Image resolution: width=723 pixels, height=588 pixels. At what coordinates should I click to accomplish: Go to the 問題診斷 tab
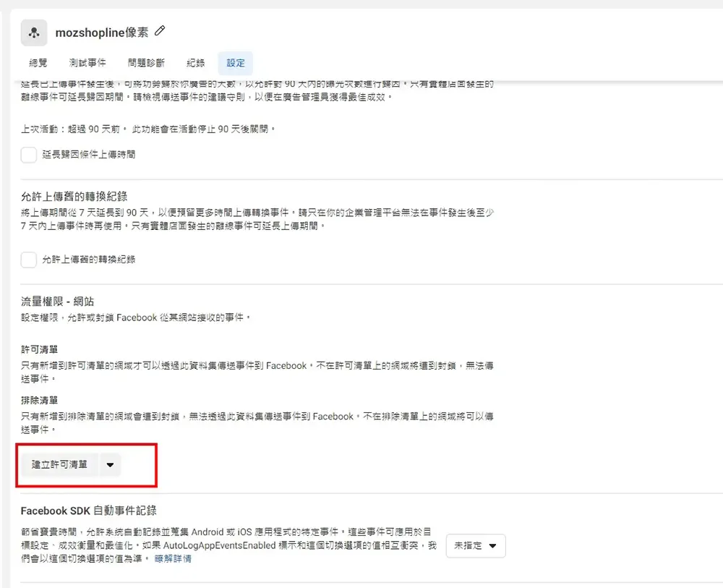point(146,63)
